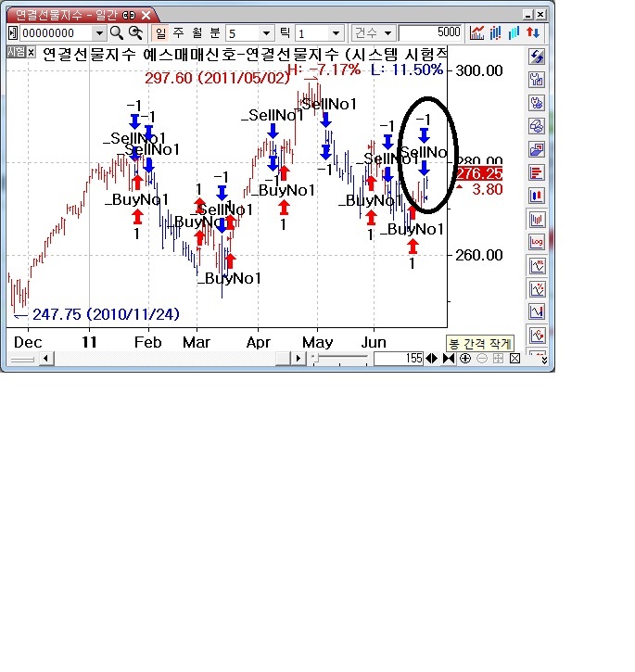The image size is (635, 672).
Task: Click the magnifier search icon beside code field
Action: point(117,32)
